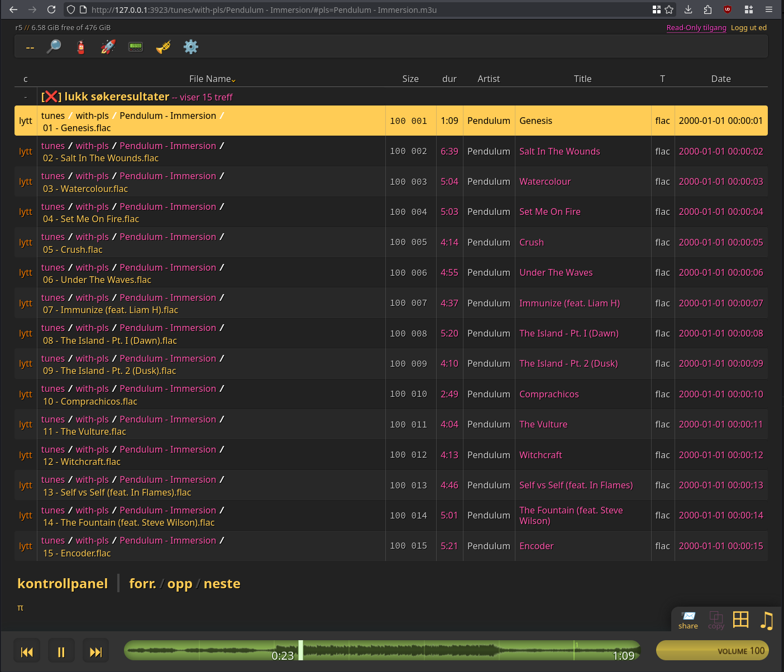Go back in browser history
The height and width of the screenshot is (672, 784).
pyautogui.click(x=13, y=9)
